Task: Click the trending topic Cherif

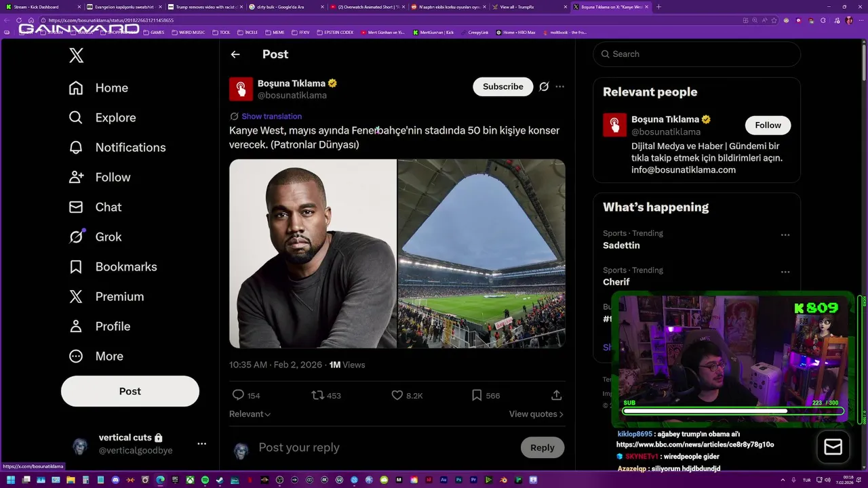Action: click(x=616, y=282)
